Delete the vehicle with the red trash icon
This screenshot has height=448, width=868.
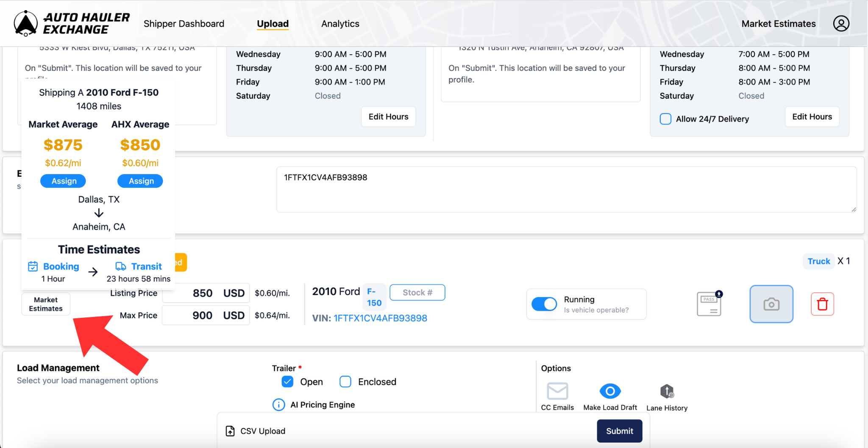(x=822, y=304)
